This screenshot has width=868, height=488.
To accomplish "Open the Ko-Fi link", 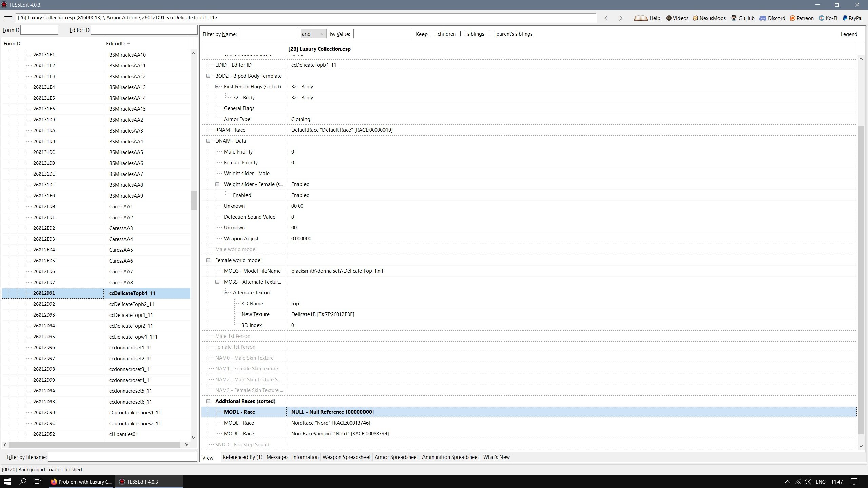I will click(828, 18).
